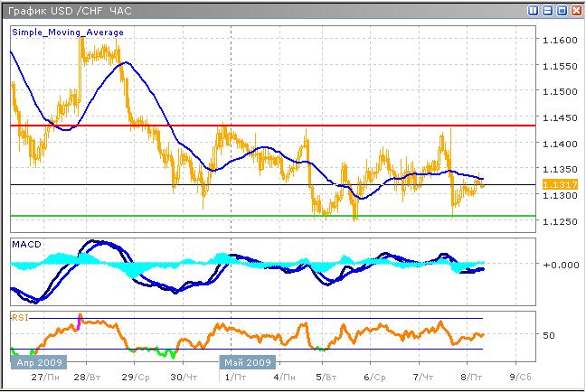Click the Simple_Moving_Average indicator label
586x392 pixels.
68,32
